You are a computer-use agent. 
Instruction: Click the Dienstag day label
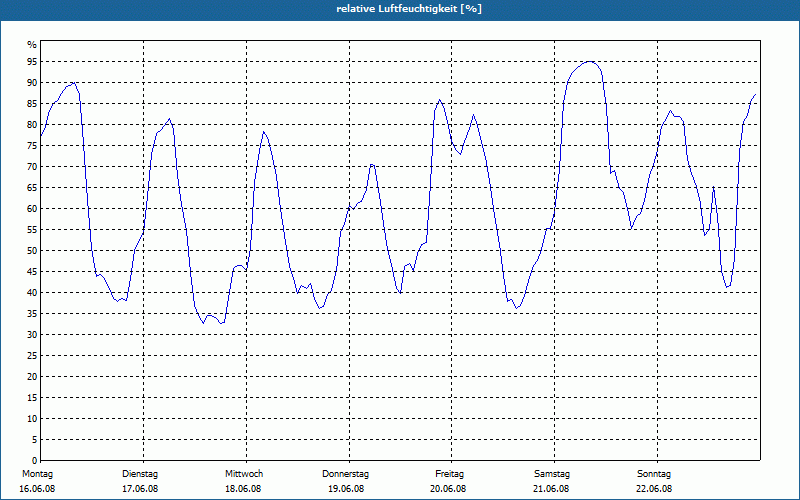(x=140, y=474)
